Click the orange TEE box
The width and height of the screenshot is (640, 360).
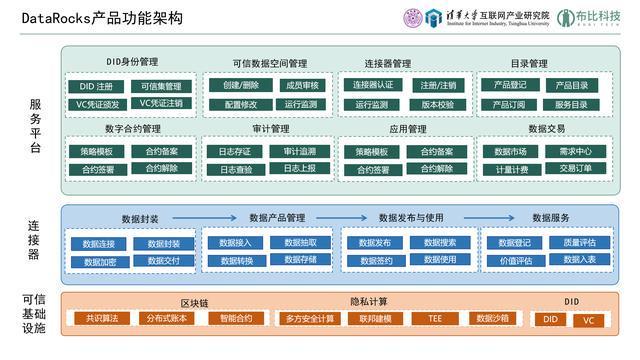tap(435, 318)
